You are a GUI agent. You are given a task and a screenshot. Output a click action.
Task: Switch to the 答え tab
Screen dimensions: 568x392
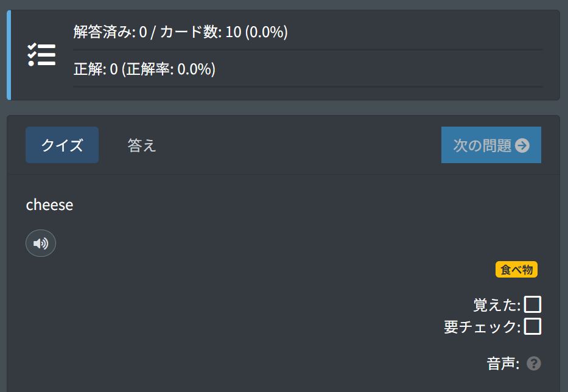click(x=142, y=145)
